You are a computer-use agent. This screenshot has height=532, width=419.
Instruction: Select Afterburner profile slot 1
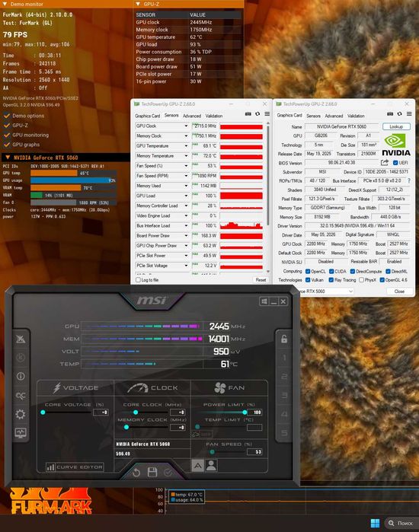(x=284, y=358)
